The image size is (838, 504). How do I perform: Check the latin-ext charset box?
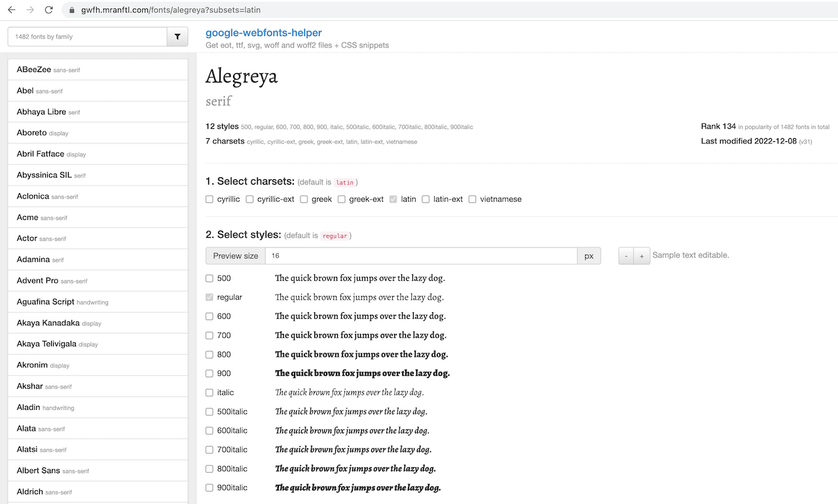pos(426,199)
